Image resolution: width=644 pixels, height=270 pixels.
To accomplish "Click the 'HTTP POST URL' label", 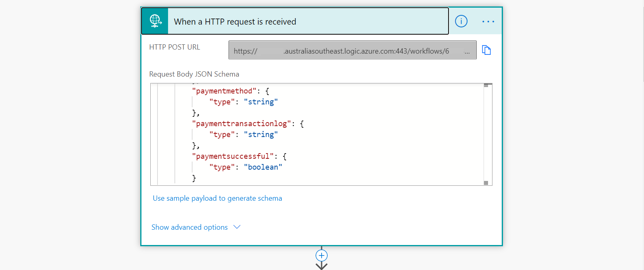I will (175, 47).
